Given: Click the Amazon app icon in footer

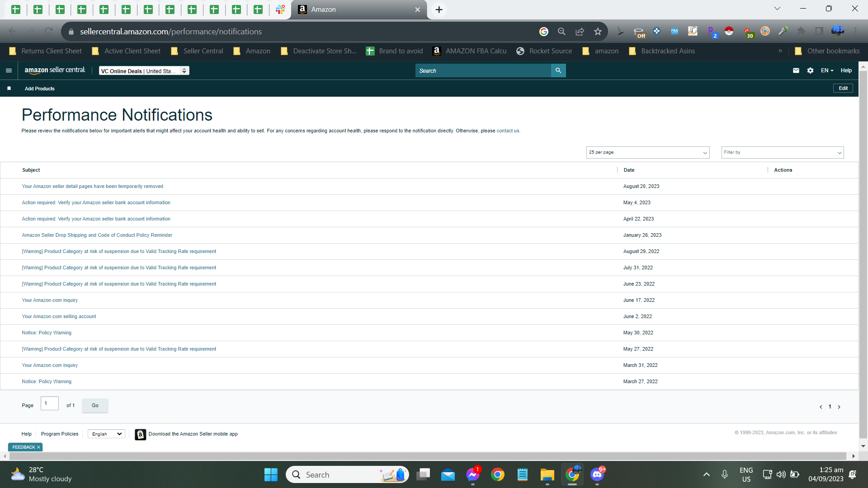Looking at the screenshot, I should [141, 434].
